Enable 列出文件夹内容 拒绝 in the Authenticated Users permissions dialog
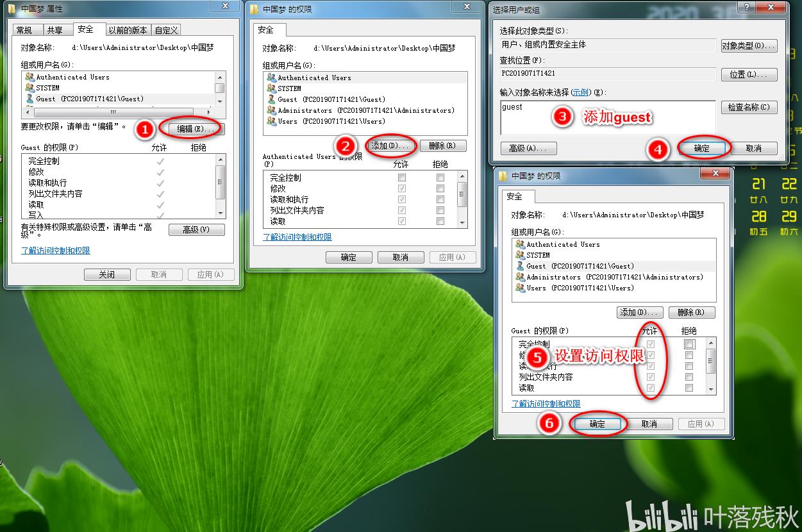Viewport: 802px width, 532px height. tap(440, 210)
